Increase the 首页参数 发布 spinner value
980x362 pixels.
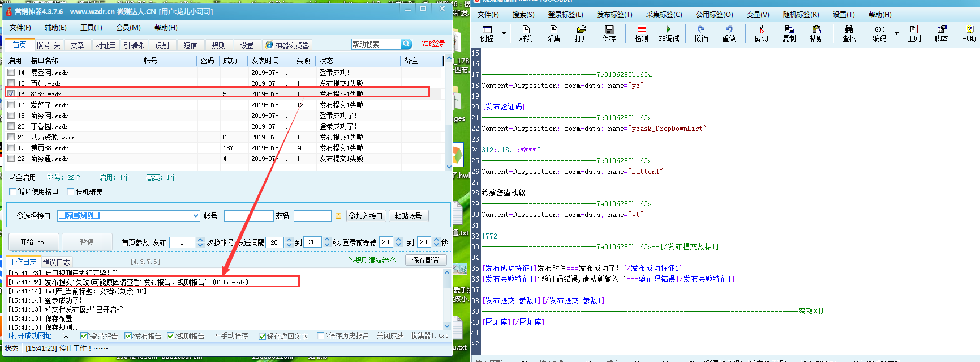200,240
